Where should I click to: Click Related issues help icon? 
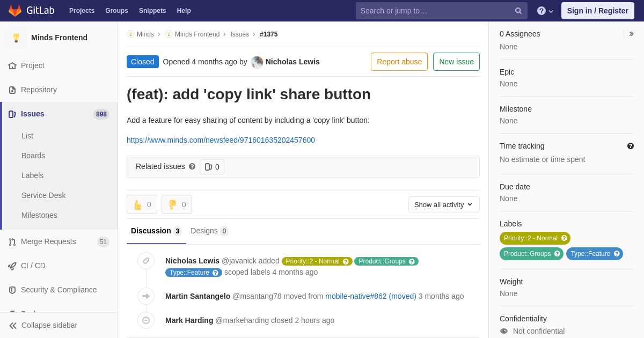pyautogui.click(x=192, y=166)
